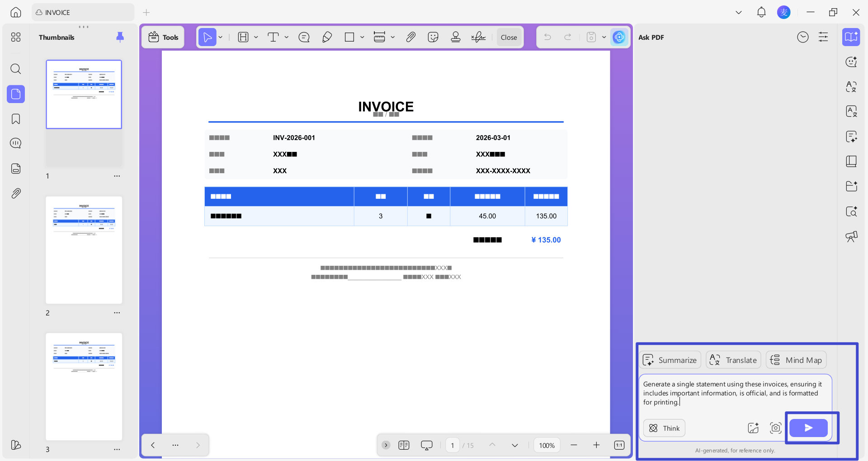Open the Bookmarks panel
This screenshot has width=868, height=461.
coord(16,119)
